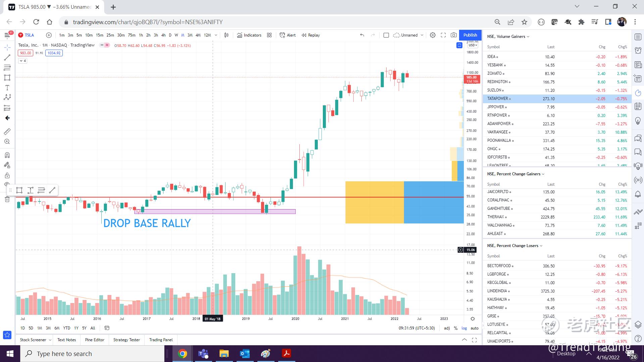Screen dimensions: 644x362
Task: Click the TSLA browser tab
Action: coord(54,7)
